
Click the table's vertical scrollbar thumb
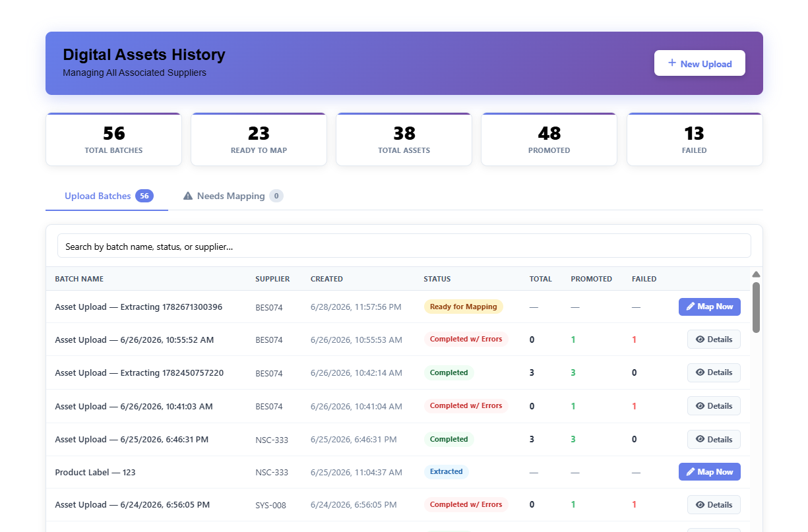click(756, 307)
